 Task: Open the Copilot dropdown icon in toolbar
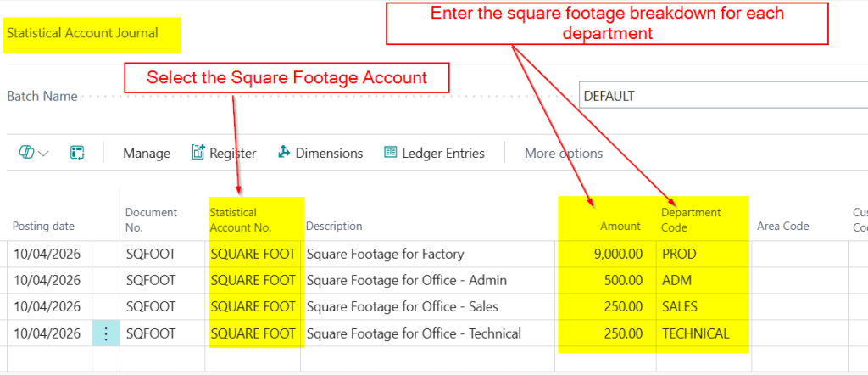click(x=33, y=153)
